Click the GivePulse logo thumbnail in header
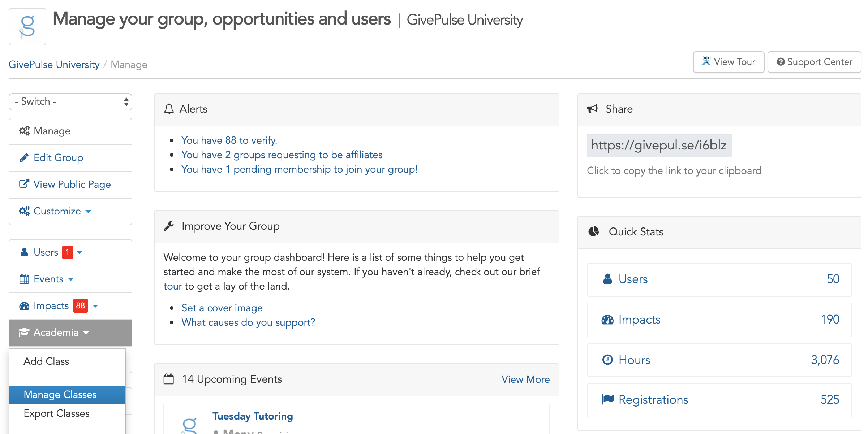Image resolution: width=868 pixels, height=434 pixels. tap(27, 27)
